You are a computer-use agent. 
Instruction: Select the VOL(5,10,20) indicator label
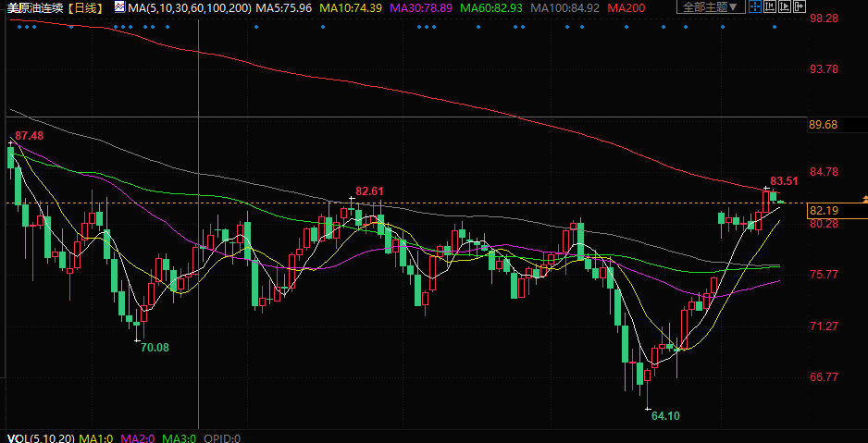(38, 437)
